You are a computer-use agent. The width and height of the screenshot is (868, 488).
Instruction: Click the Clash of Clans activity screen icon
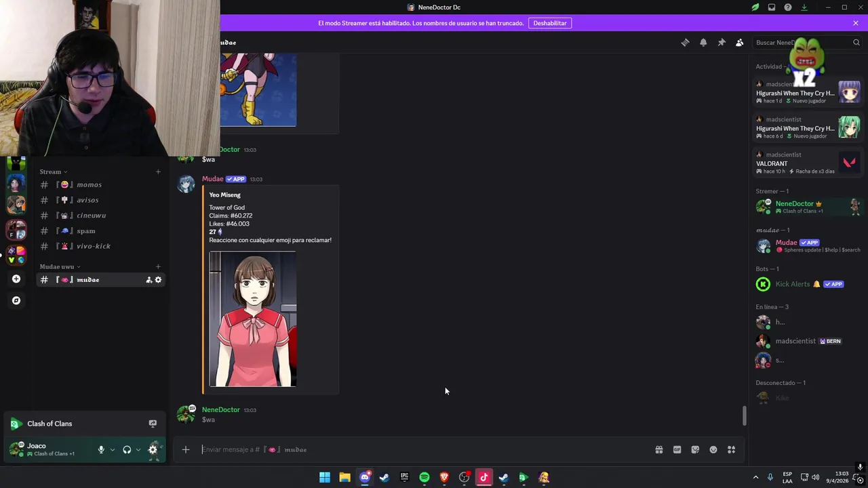click(x=153, y=424)
